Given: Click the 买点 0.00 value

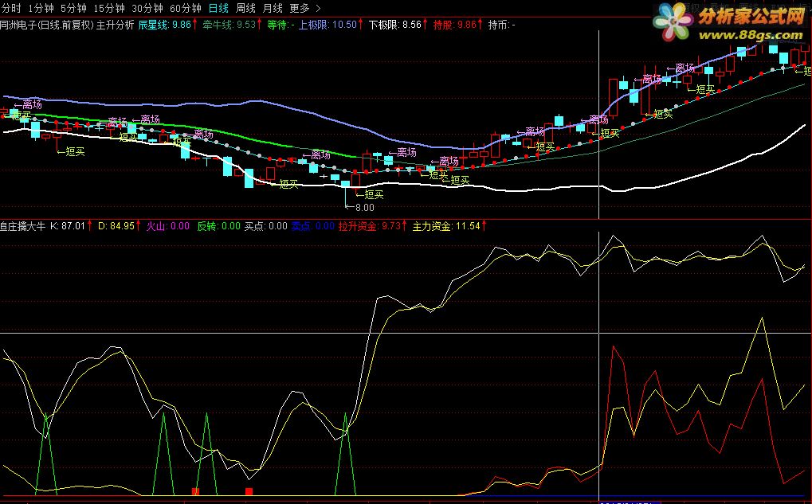Looking at the screenshot, I should pos(265,226).
